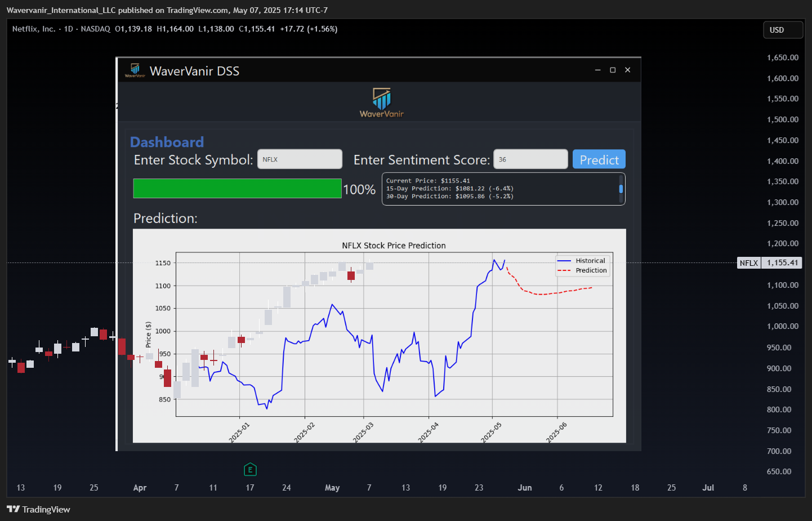This screenshot has width=812, height=521.
Task: Click the 2025-01 tick on prediction chart
Action: pyautogui.click(x=239, y=433)
